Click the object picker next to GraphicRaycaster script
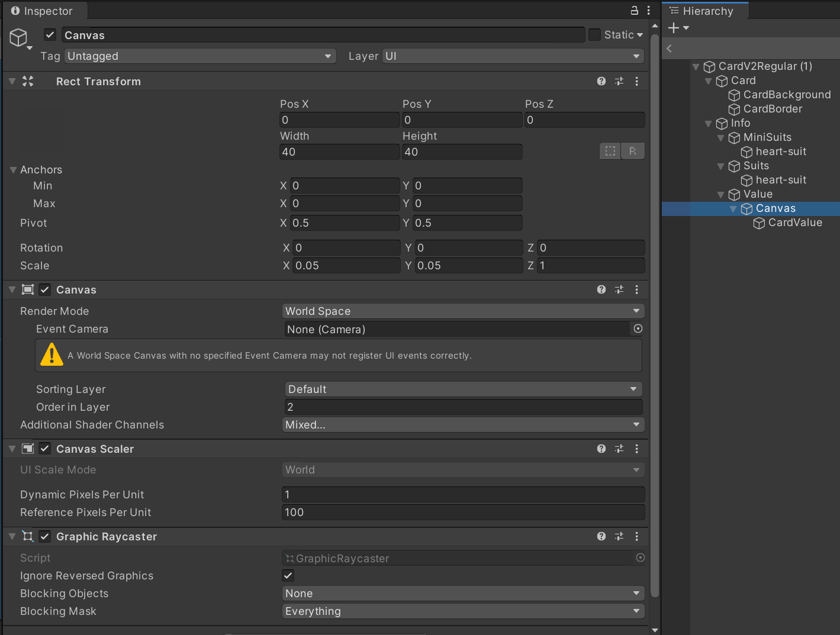 640,557
